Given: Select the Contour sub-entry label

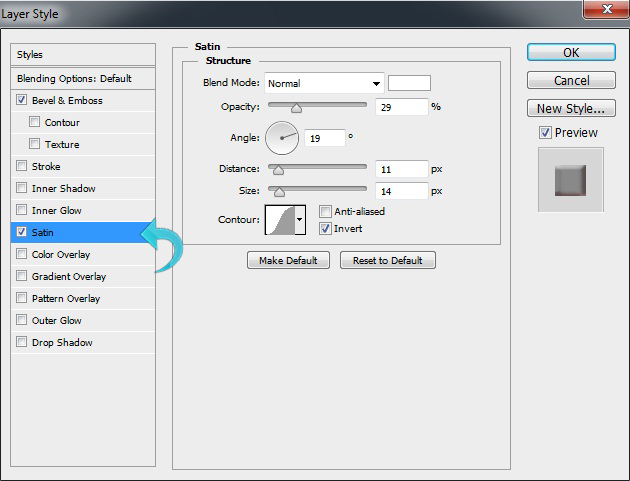Looking at the screenshot, I should (62, 123).
